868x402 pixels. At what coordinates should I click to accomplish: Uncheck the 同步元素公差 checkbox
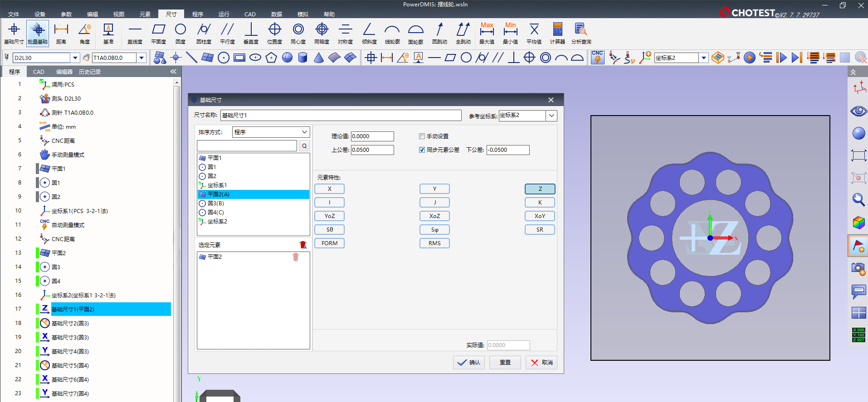(422, 150)
